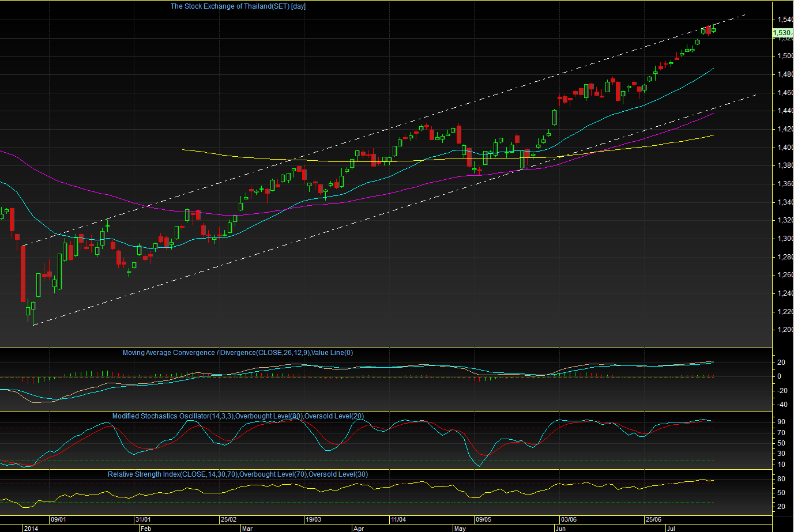Click the 10 value on the Stochastics scale
Screen dimensions: 794x532
point(781,465)
